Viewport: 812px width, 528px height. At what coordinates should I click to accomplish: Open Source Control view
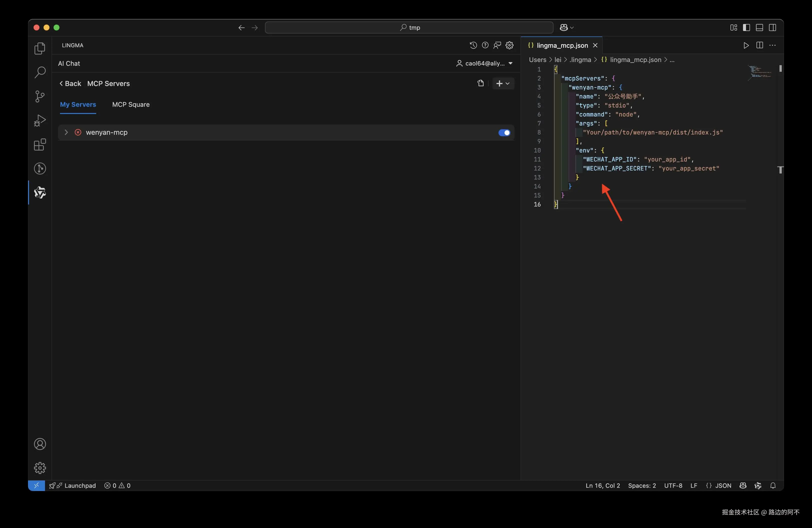[40, 96]
